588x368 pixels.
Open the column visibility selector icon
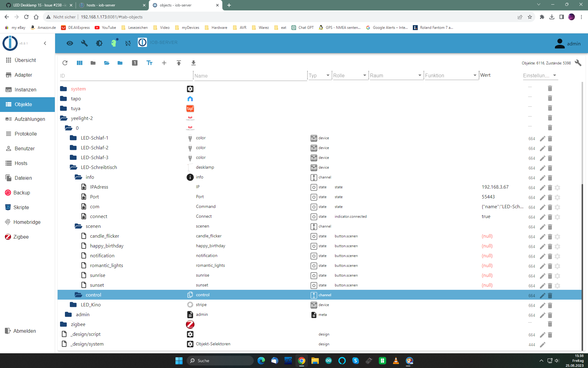(x=80, y=63)
